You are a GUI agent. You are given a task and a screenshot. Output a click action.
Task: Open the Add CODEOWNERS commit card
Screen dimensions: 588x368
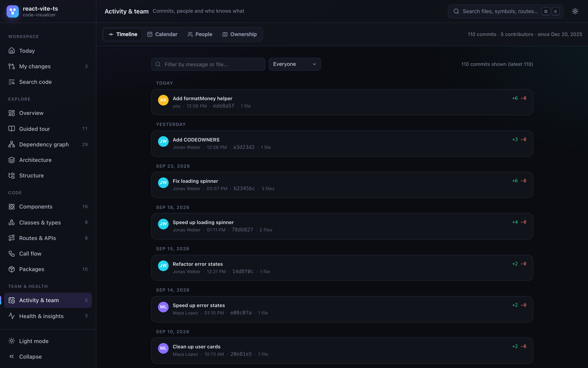(x=342, y=144)
